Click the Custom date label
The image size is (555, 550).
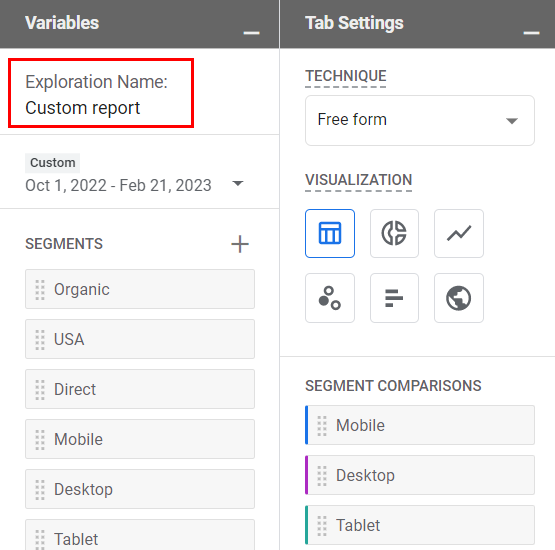52,163
